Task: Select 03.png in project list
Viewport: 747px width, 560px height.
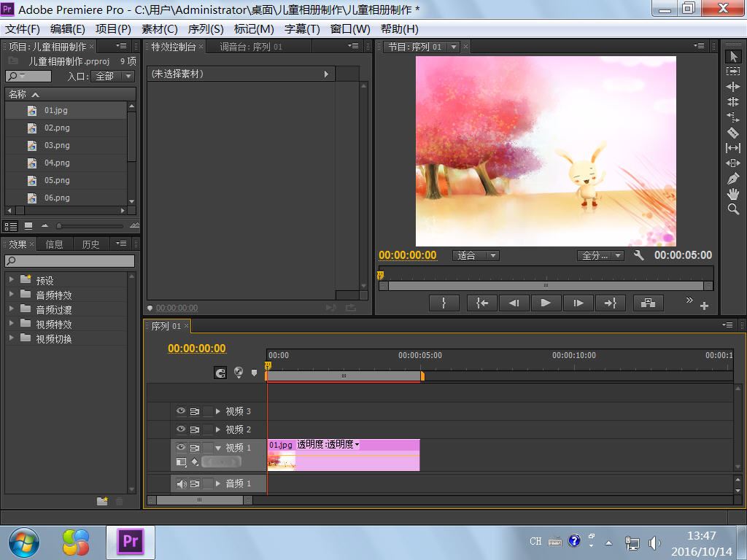Action: tap(57, 145)
